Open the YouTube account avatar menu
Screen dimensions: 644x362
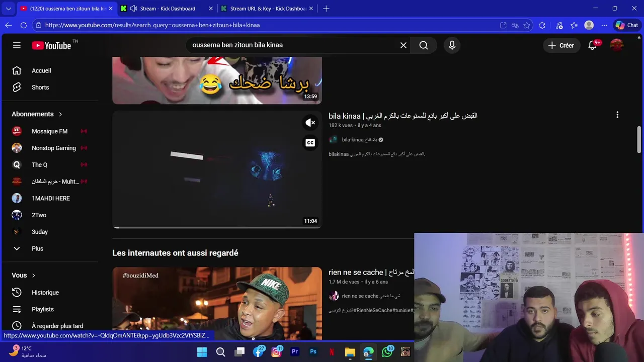(617, 45)
